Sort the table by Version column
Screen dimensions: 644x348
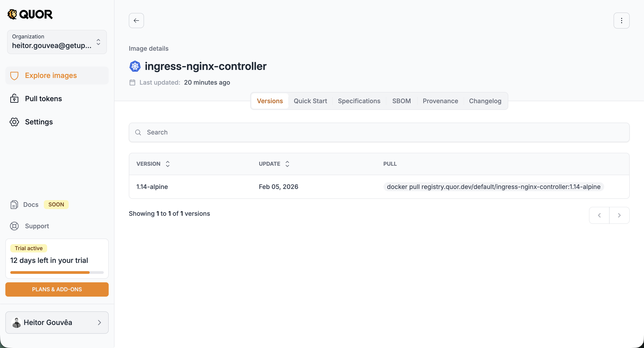point(167,164)
